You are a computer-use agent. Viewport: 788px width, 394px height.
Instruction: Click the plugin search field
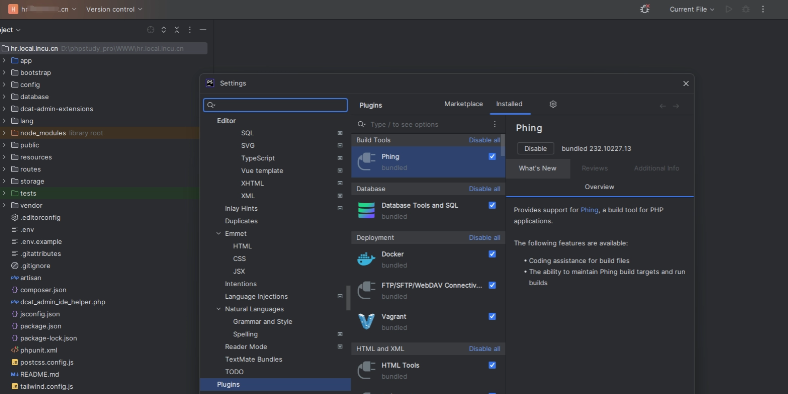click(x=424, y=124)
